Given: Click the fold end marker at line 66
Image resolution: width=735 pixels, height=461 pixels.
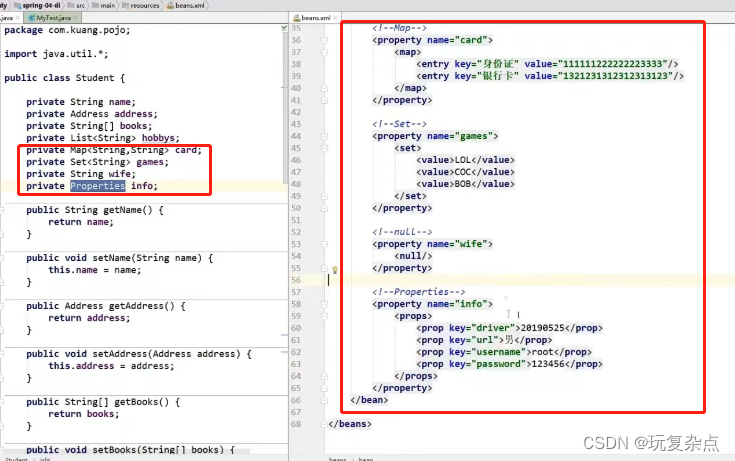Looking at the screenshot, I should (324, 400).
